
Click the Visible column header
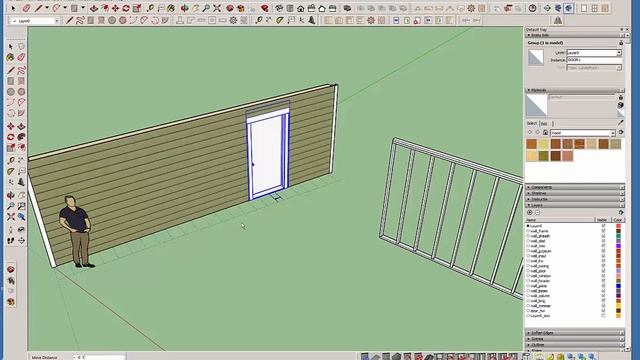[602, 220]
